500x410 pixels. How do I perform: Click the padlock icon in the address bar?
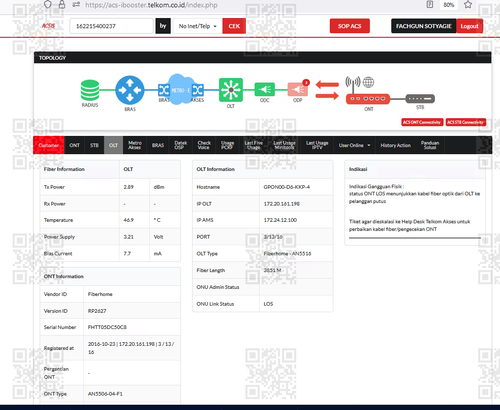[x=62, y=4]
